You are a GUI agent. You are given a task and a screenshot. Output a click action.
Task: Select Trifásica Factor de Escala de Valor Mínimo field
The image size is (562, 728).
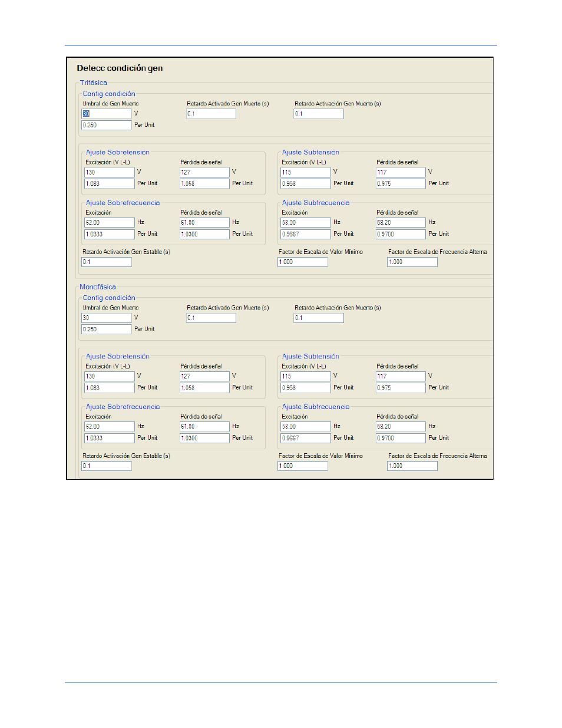click(303, 262)
